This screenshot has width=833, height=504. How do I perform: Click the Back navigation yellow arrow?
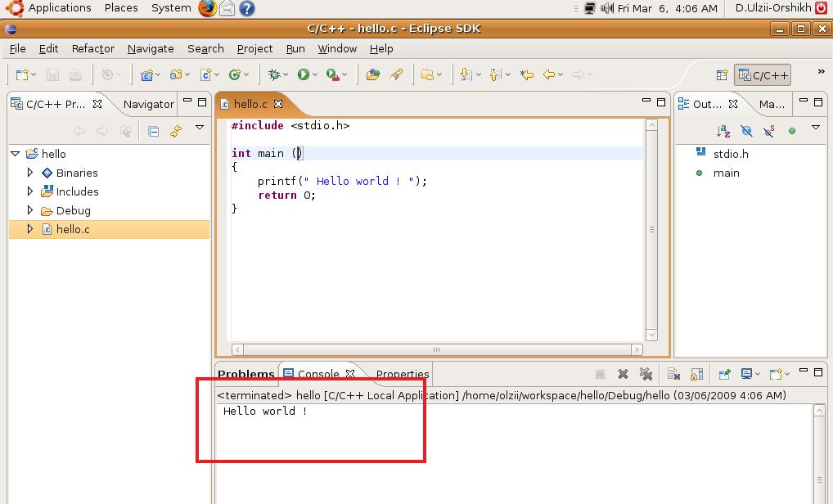pyautogui.click(x=549, y=75)
